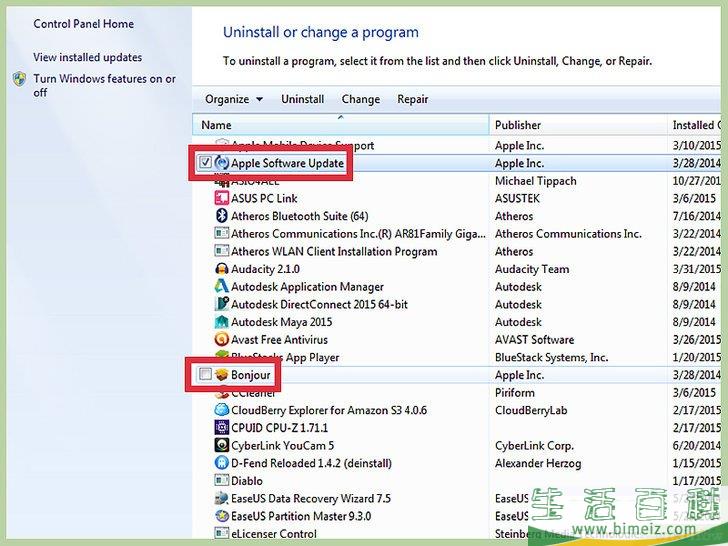Click the Audacity 2.1.0 headphones icon

coord(221,269)
